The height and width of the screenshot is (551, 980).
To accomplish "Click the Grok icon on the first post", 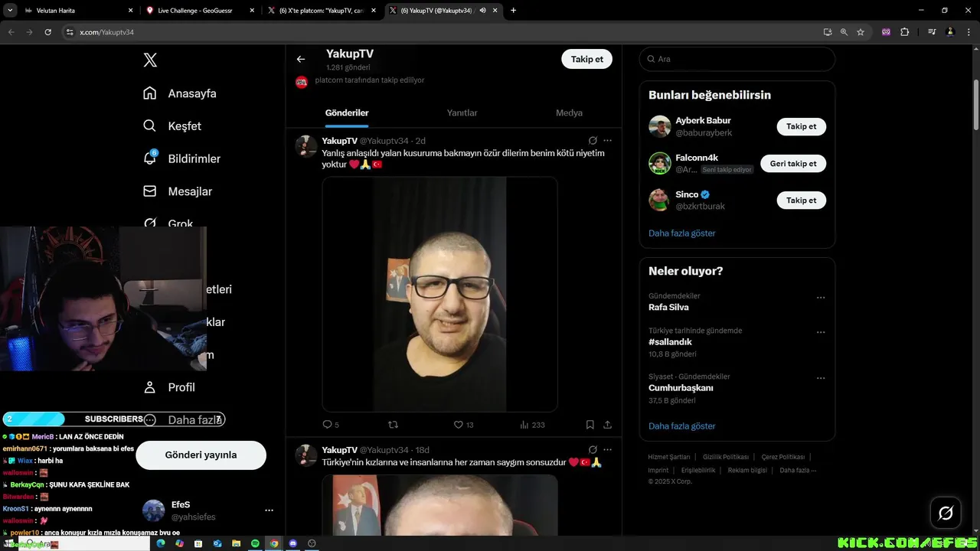I will pyautogui.click(x=593, y=141).
